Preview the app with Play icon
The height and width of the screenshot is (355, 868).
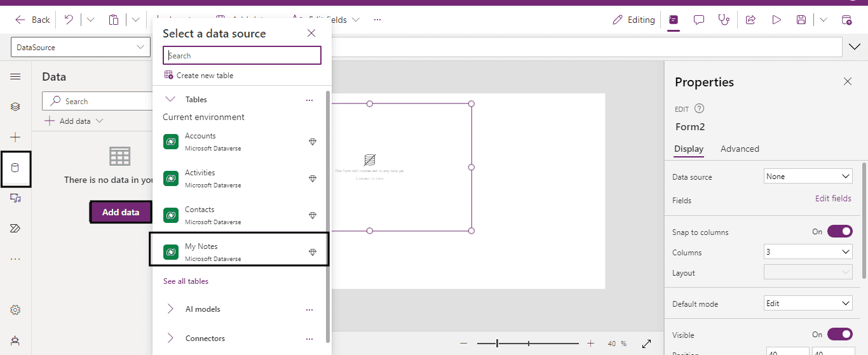click(776, 20)
